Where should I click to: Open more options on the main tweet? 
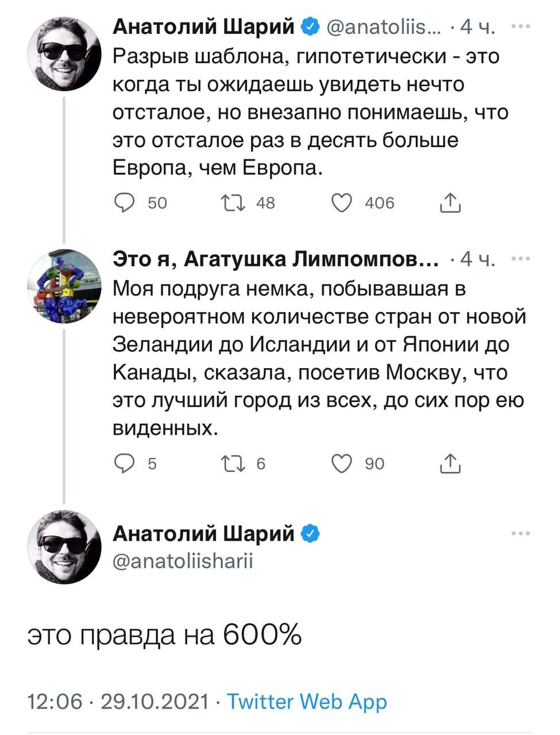point(520,533)
